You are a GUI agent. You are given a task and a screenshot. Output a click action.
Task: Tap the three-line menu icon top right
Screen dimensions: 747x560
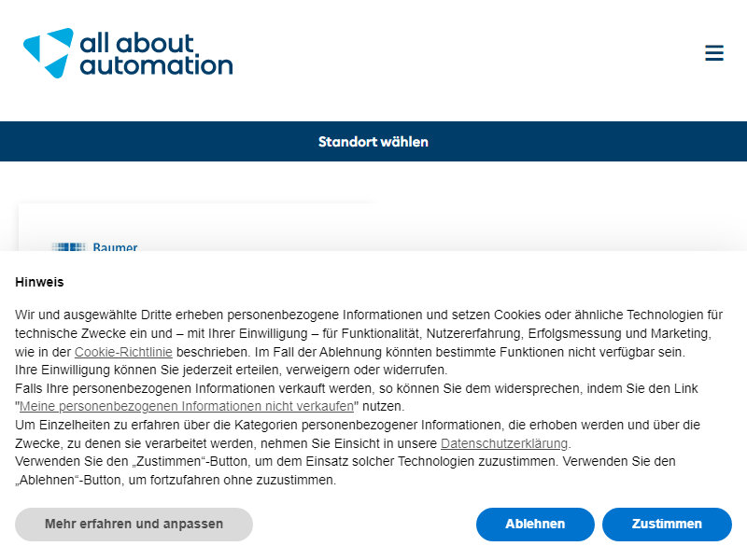click(x=714, y=53)
